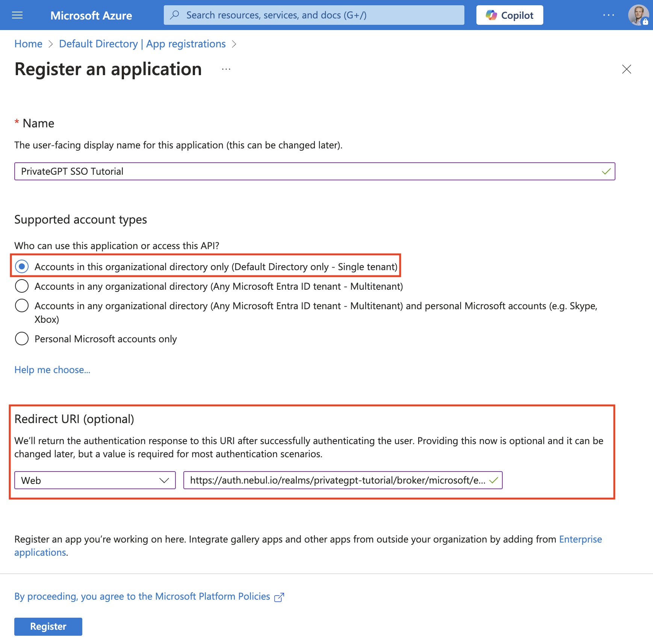Image resolution: width=653 pixels, height=644 pixels.
Task: Click the external link icon beside Policies
Action: click(x=279, y=597)
